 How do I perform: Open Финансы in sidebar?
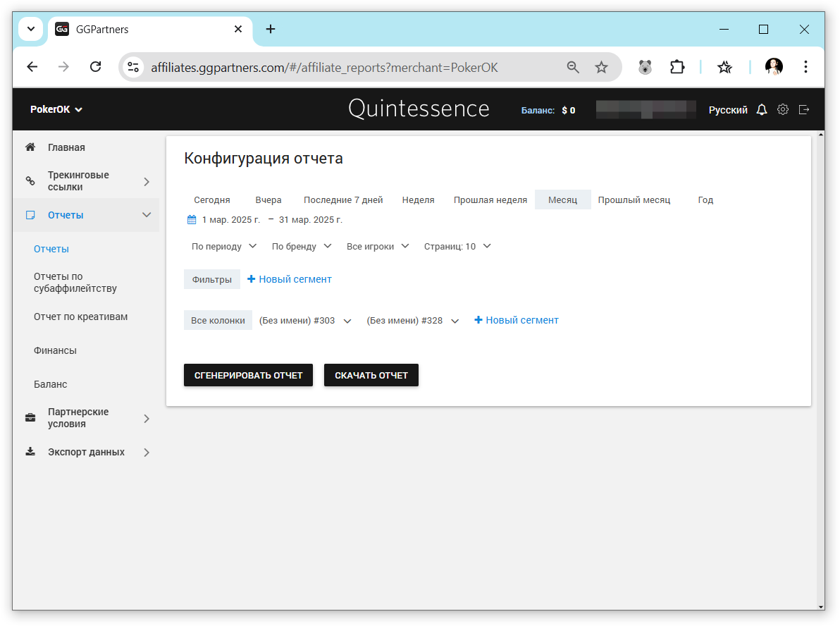coord(55,350)
